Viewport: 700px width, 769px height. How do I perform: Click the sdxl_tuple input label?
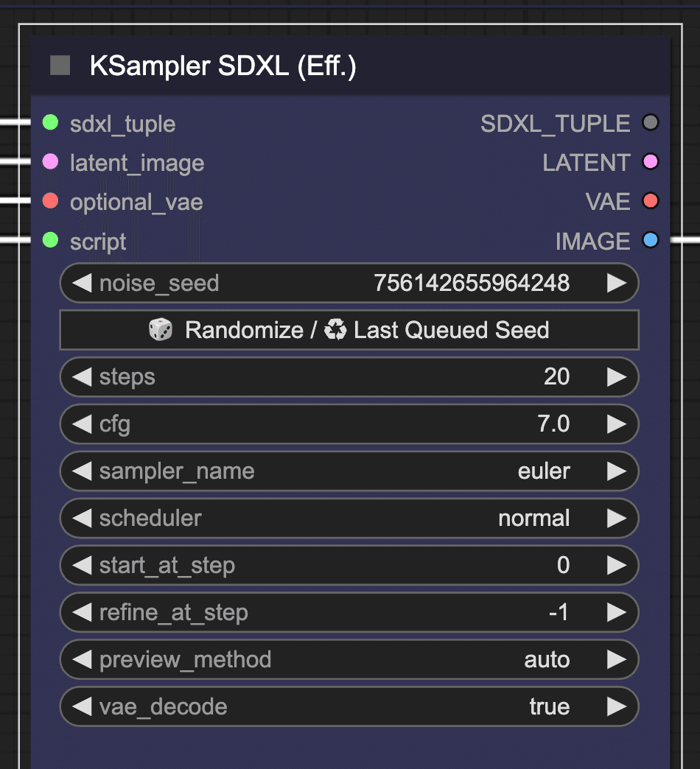point(122,124)
